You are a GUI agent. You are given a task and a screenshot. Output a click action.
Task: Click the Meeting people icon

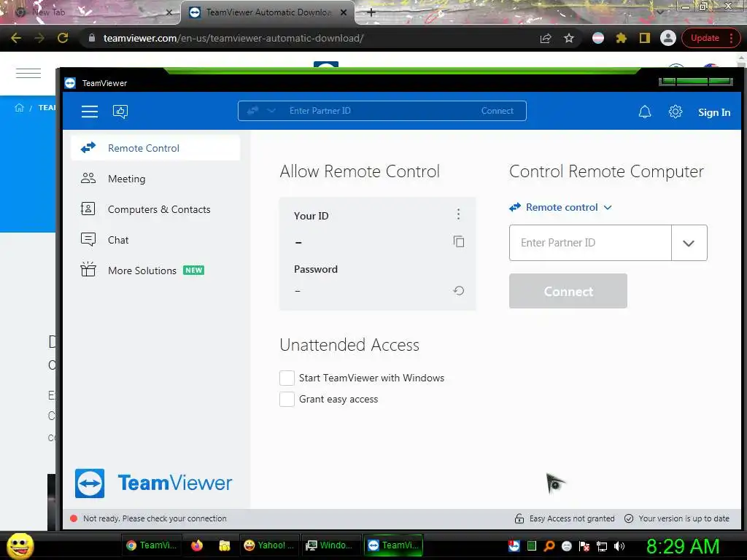click(88, 179)
